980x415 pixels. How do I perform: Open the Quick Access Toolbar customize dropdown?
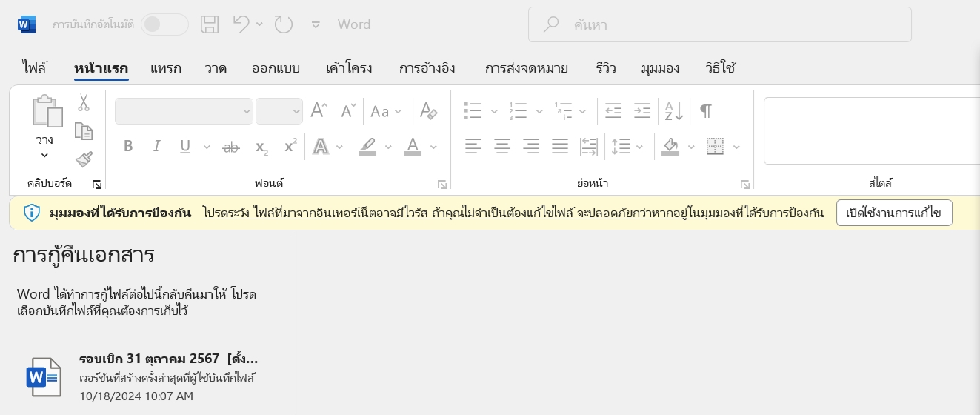(x=316, y=24)
